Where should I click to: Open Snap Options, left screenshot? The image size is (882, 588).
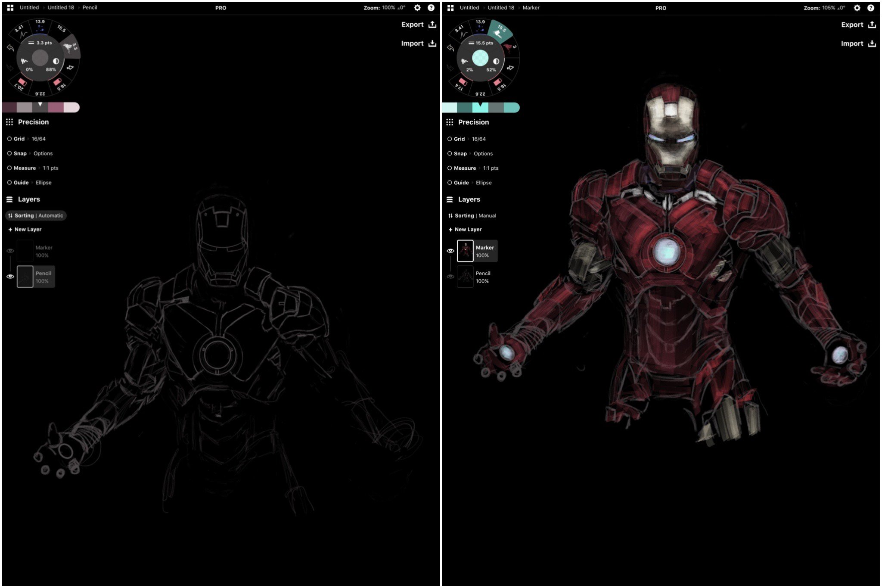coord(43,153)
